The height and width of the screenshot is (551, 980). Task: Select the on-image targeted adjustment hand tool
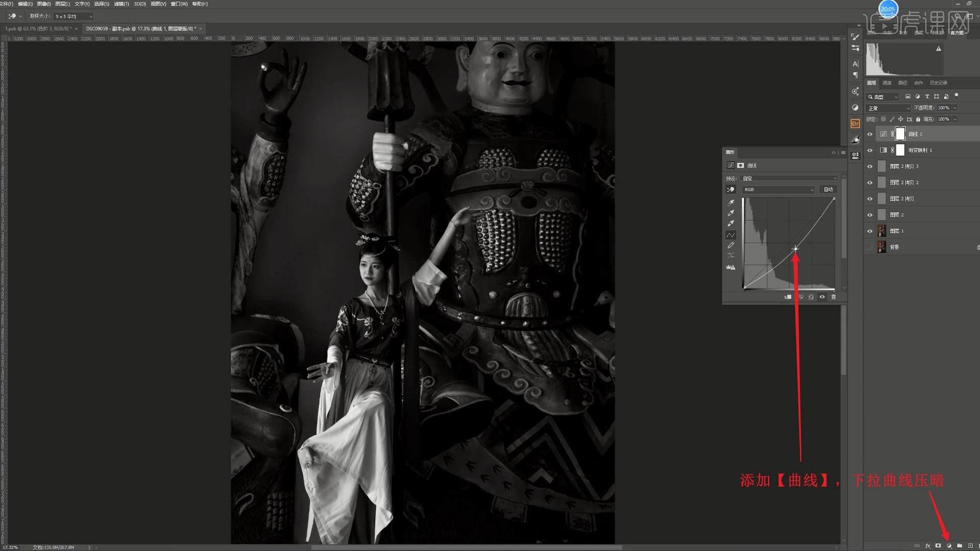coord(731,189)
